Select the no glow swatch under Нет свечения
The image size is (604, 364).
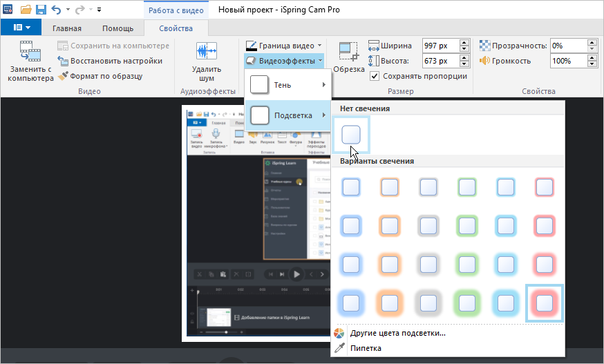pyautogui.click(x=351, y=135)
